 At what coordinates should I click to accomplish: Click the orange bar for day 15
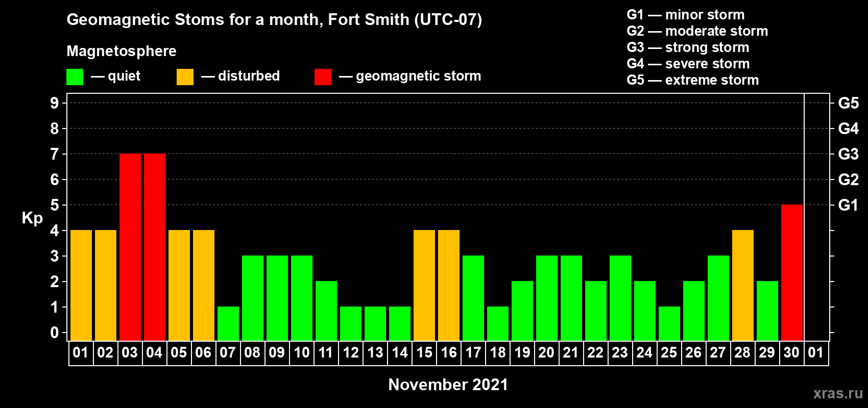click(x=424, y=286)
